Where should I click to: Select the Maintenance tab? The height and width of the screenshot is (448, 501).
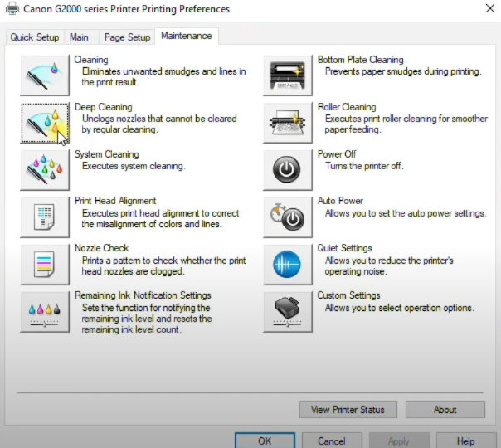(x=187, y=36)
